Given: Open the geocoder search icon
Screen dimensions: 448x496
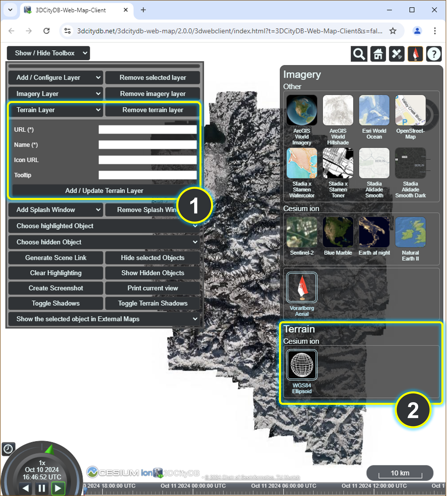Looking at the screenshot, I should (x=359, y=54).
